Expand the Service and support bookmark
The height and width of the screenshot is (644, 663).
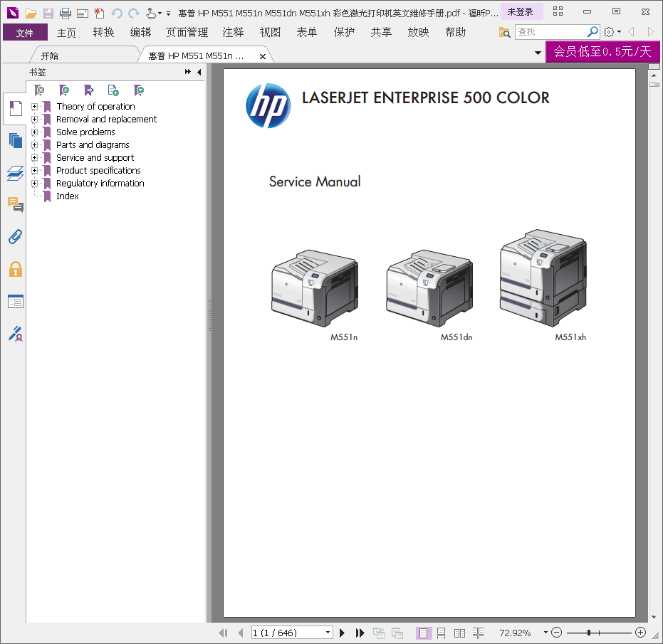[x=35, y=157]
